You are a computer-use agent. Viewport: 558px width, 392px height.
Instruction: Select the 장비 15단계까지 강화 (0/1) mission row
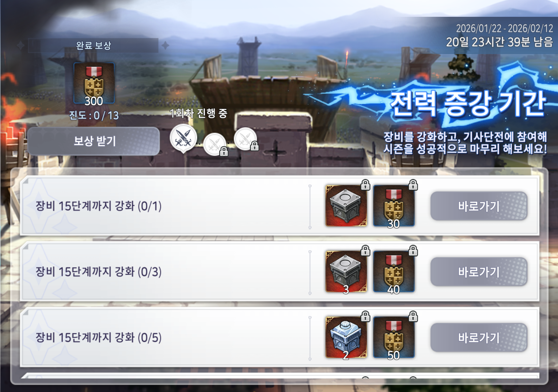(280, 206)
